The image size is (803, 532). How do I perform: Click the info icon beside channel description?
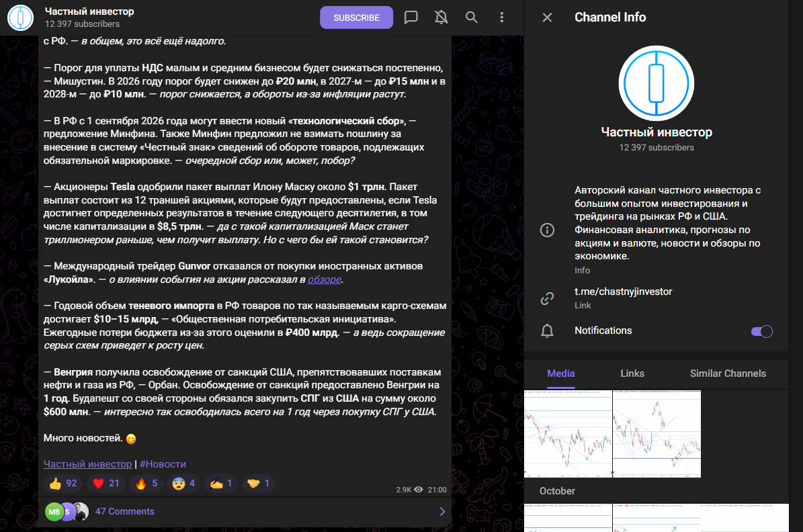[547, 230]
